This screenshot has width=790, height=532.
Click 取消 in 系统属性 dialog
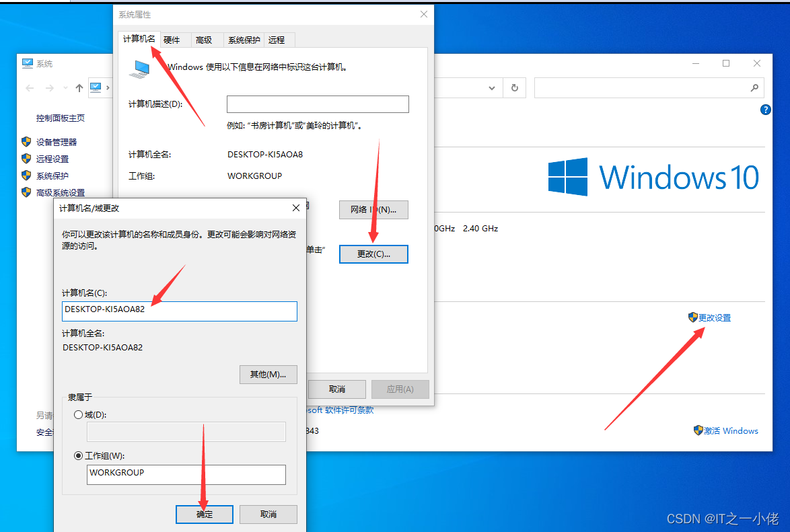tap(336, 389)
